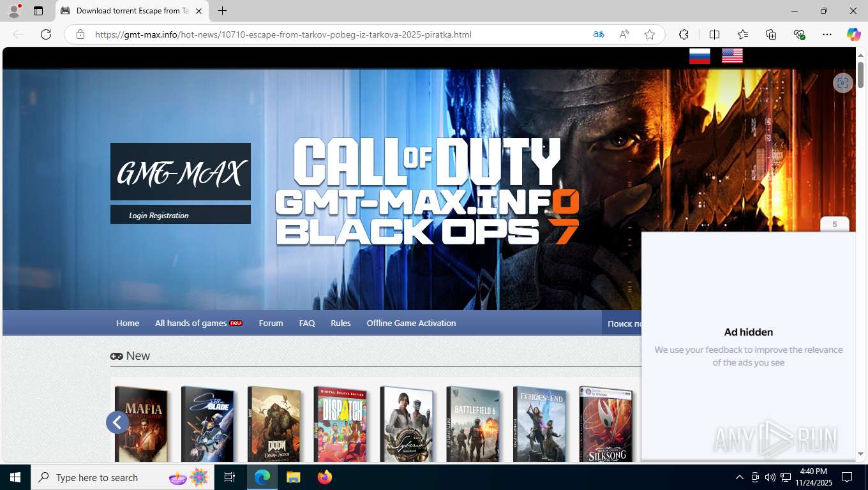Toggle split screen view
Viewport: 868px width, 490px height.
(714, 34)
